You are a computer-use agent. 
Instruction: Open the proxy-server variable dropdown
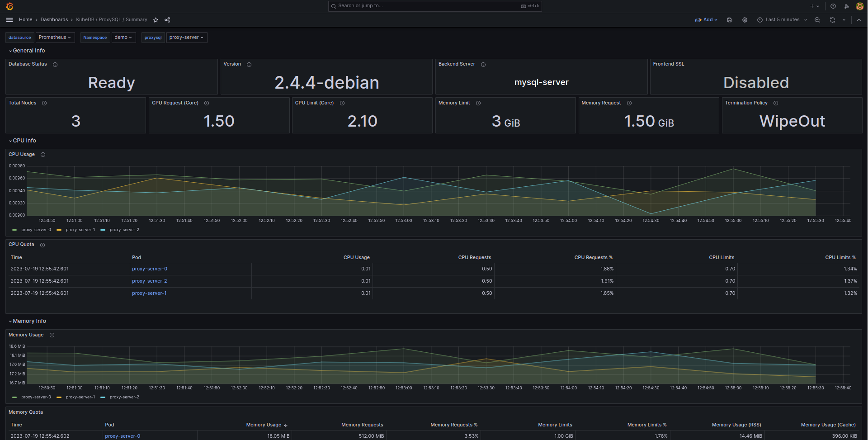click(x=186, y=37)
